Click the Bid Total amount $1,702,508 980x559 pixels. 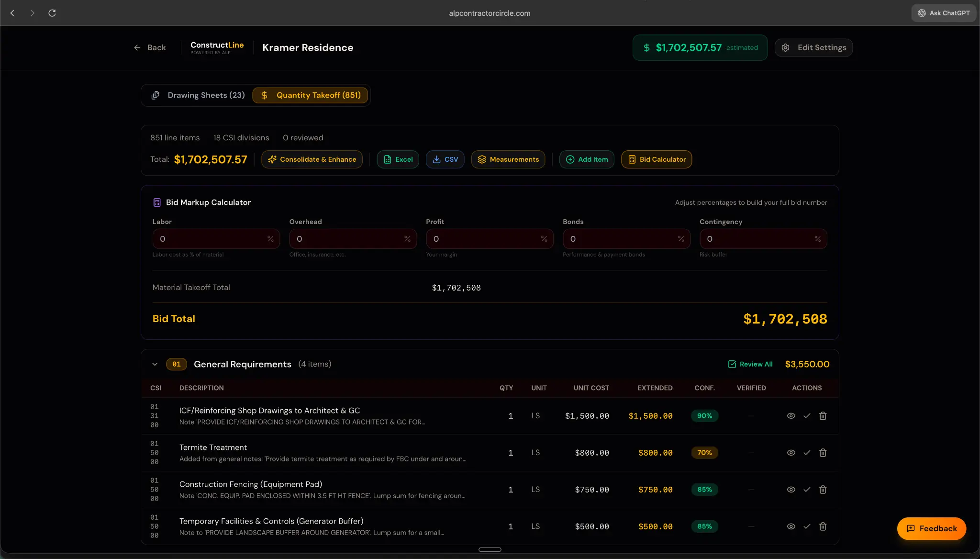click(x=785, y=319)
